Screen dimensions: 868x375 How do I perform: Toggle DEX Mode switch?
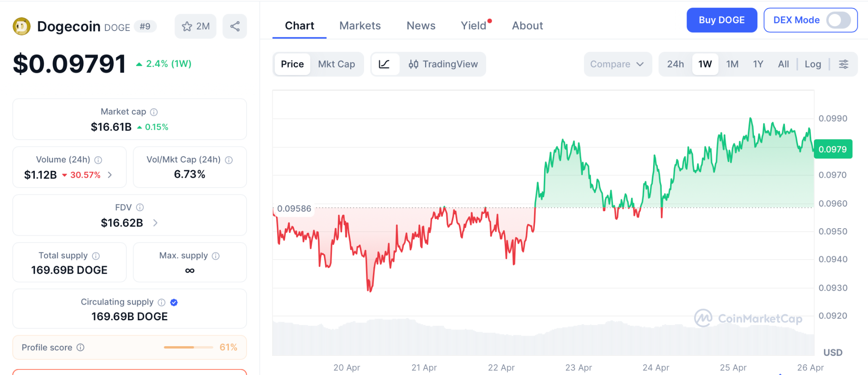point(838,20)
